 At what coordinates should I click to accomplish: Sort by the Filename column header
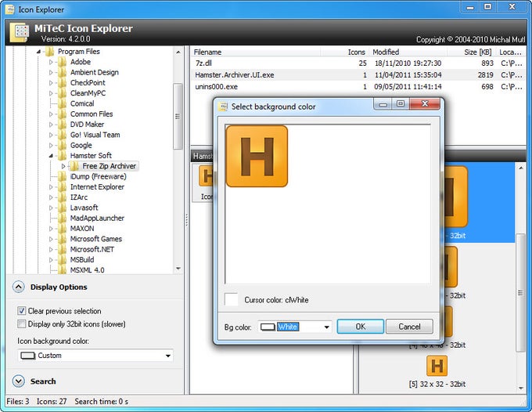255,52
